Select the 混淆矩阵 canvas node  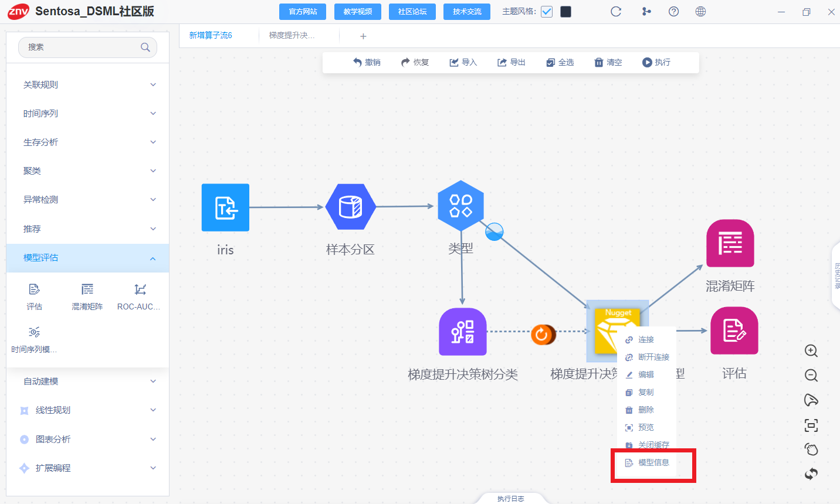(730, 243)
